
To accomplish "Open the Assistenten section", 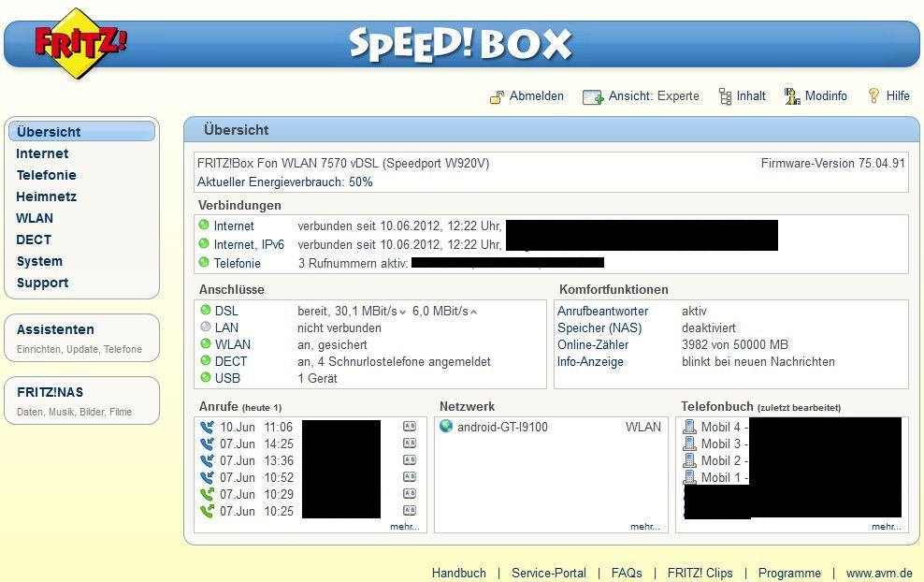I will (82, 337).
